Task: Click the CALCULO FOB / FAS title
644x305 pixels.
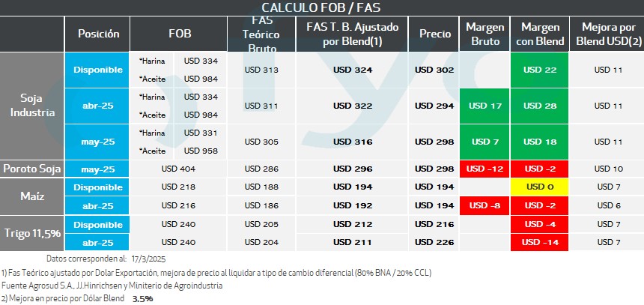Action: tap(321, 7)
